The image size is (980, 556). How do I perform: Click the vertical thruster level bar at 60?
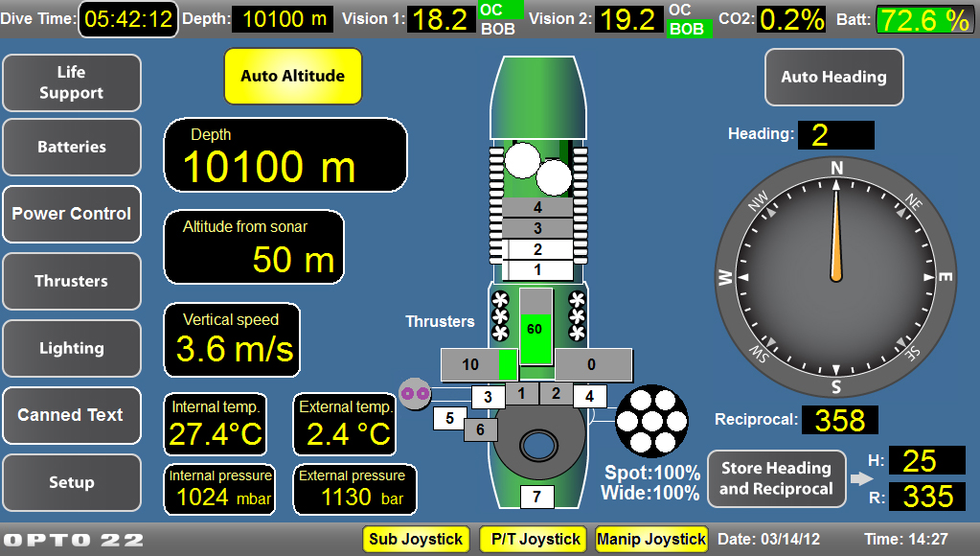click(536, 327)
